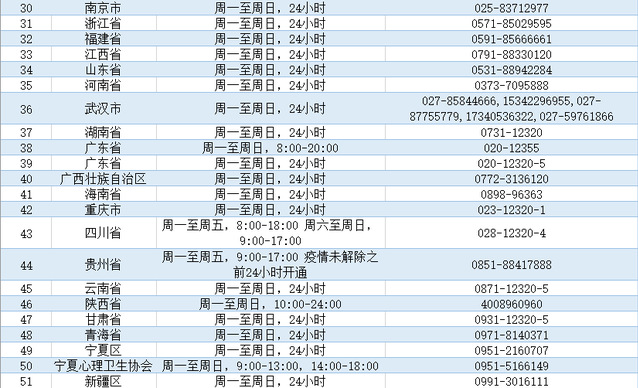Click the 甘肃省 region cell
638x388 pixels.
coord(103,320)
